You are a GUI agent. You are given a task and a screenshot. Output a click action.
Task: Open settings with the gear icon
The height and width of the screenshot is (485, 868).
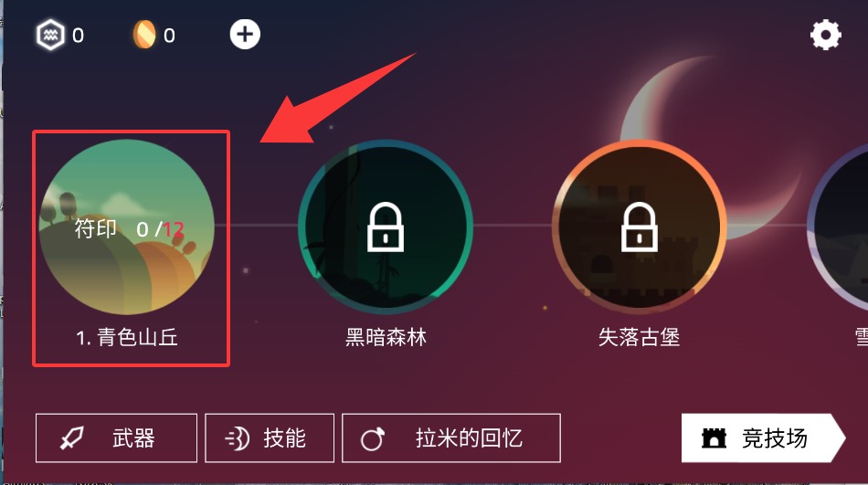tap(825, 35)
